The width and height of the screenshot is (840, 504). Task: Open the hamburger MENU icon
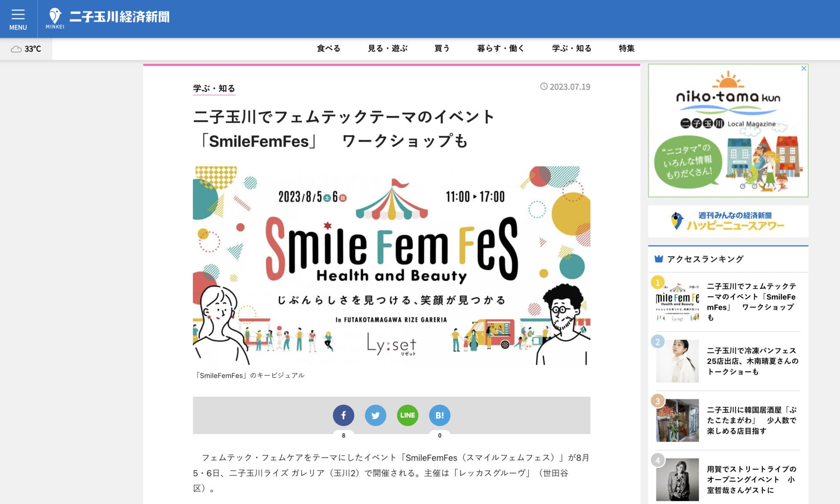coord(18,19)
